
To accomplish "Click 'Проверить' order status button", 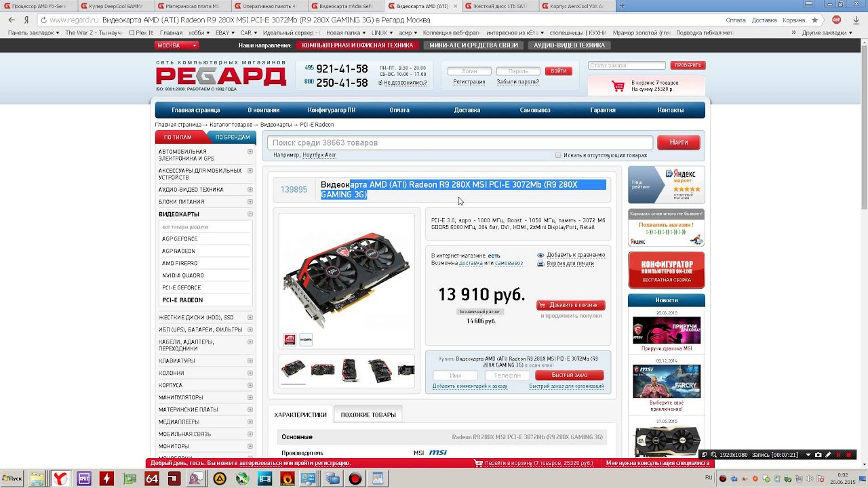I will click(688, 65).
